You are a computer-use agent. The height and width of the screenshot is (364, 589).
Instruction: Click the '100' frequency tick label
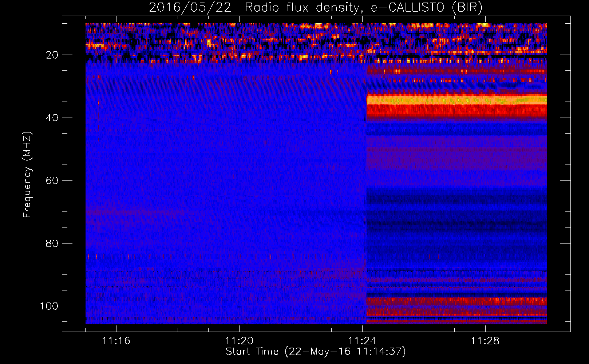[x=49, y=306]
